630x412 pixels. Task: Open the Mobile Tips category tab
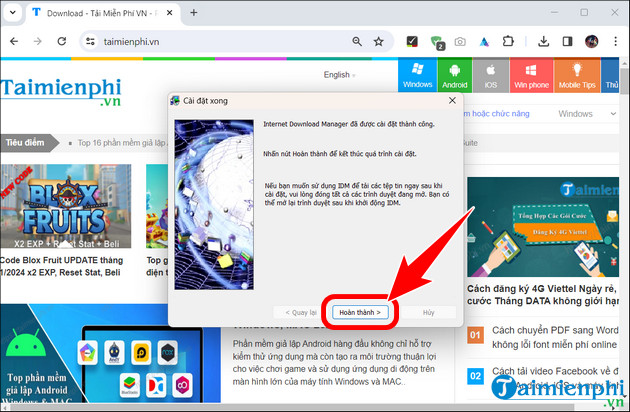point(577,75)
